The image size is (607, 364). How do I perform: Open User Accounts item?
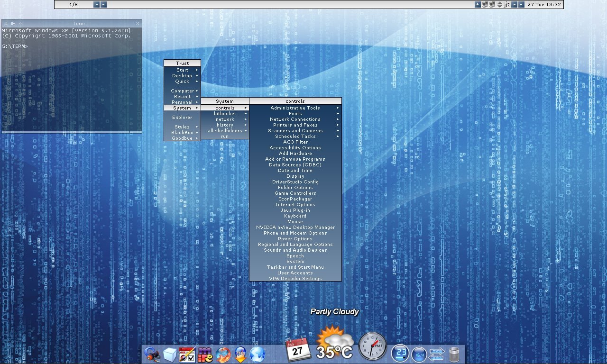click(x=295, y=273)
